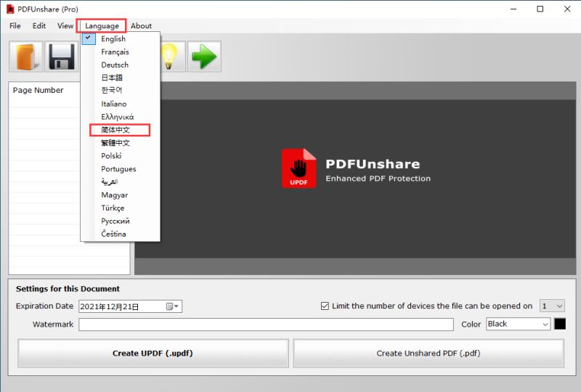Select the Arabic language entry
This screenshot has width=581, height=392.
[121, 182]
